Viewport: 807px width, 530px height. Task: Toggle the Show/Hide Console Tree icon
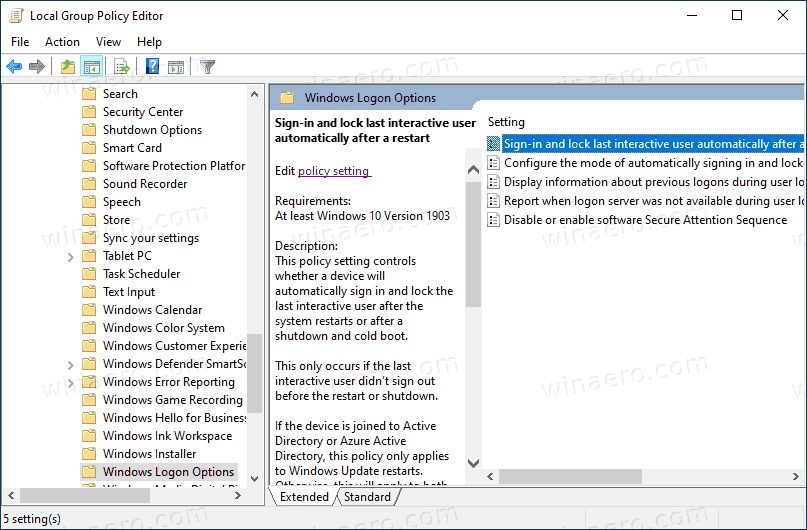tap(92, 66)
